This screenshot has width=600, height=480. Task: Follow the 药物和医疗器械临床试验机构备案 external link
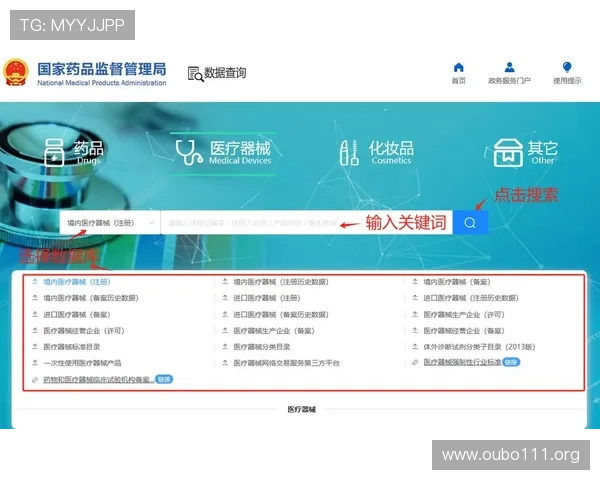[x=98, y=380]
